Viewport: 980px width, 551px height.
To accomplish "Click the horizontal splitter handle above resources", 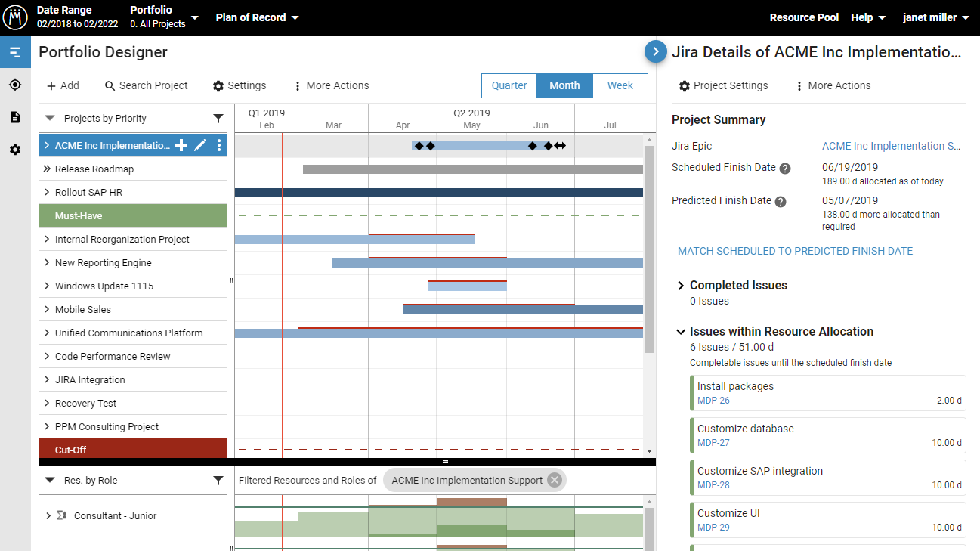I will click(x=445, y=461).
